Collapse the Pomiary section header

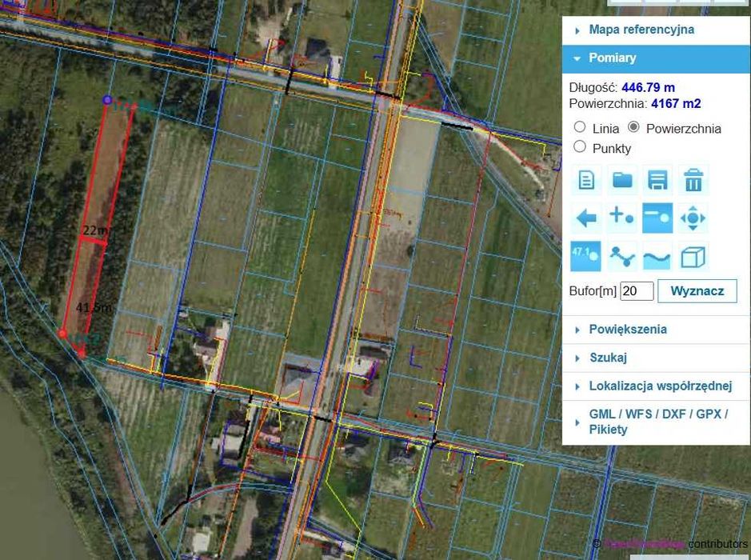[x=656, y=58]
